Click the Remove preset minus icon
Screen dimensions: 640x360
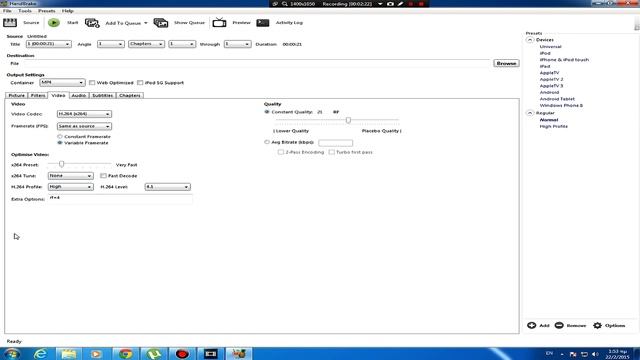pyautogui.click(x=559, y=325)
